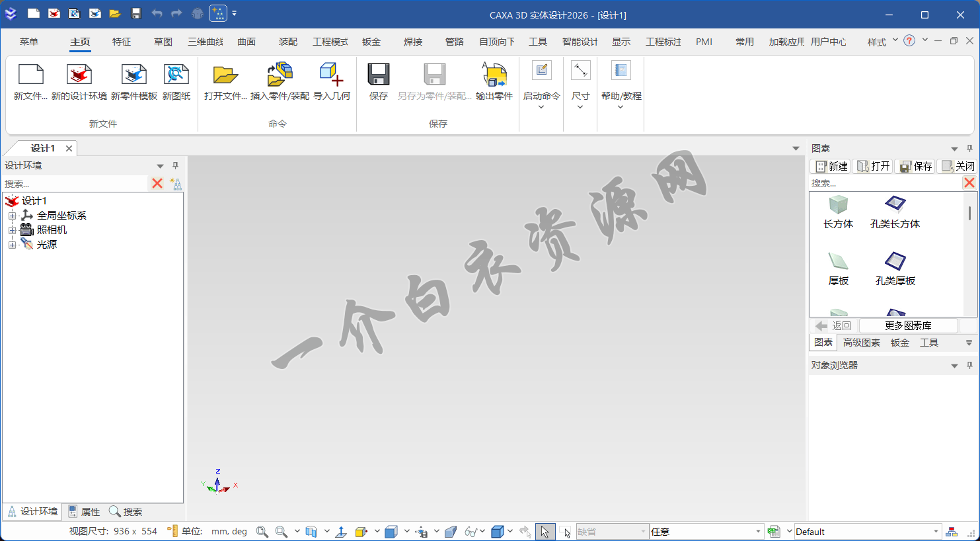
Task: Toggle the pin on the 设计环境 panel
Action: click(x=175, y=165)
